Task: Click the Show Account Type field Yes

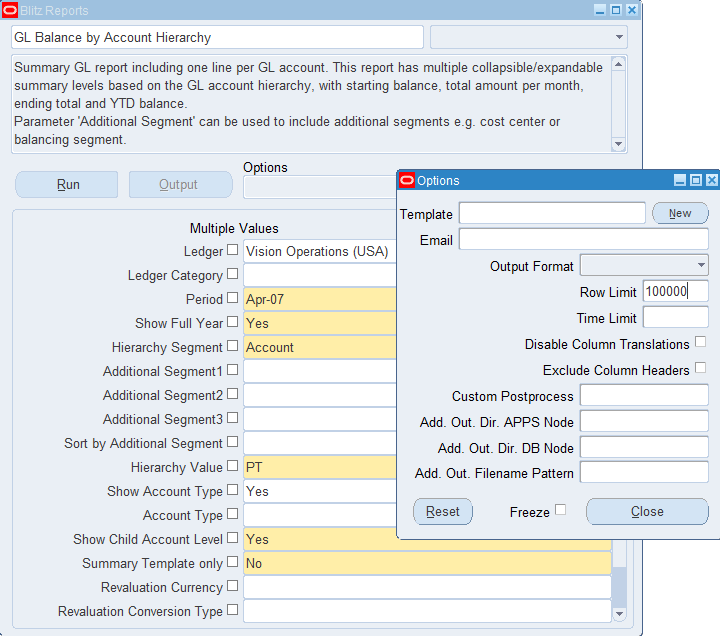Action: coord(320,491)
